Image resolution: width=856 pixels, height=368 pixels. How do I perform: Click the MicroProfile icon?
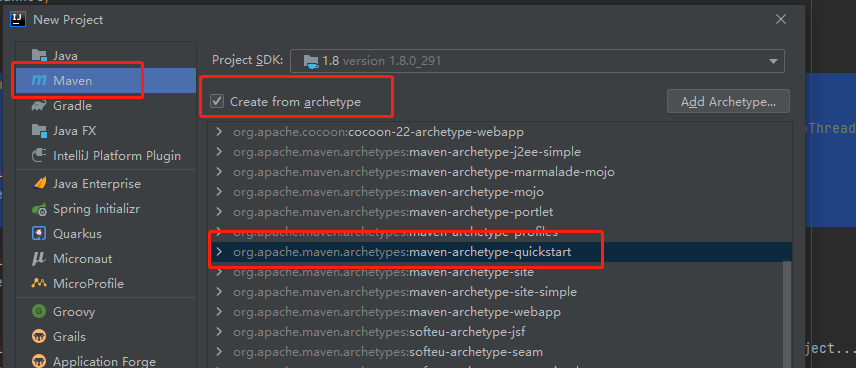click(39, 283)
